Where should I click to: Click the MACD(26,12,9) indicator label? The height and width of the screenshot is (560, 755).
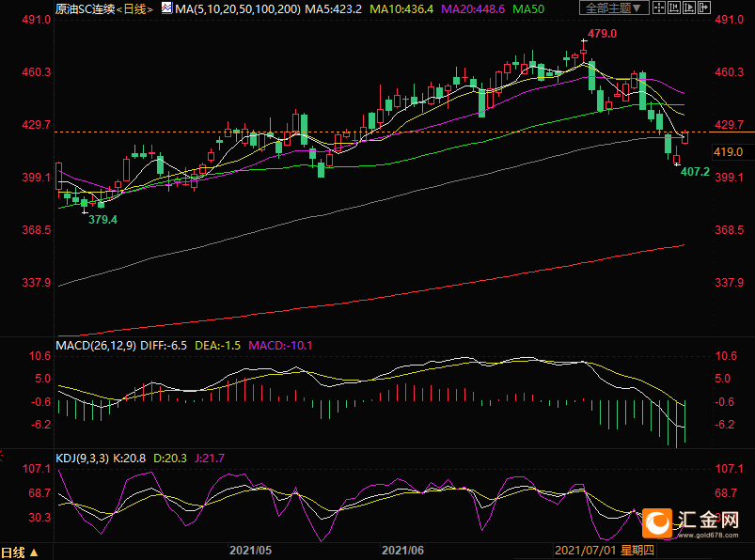tap(96, 346)
